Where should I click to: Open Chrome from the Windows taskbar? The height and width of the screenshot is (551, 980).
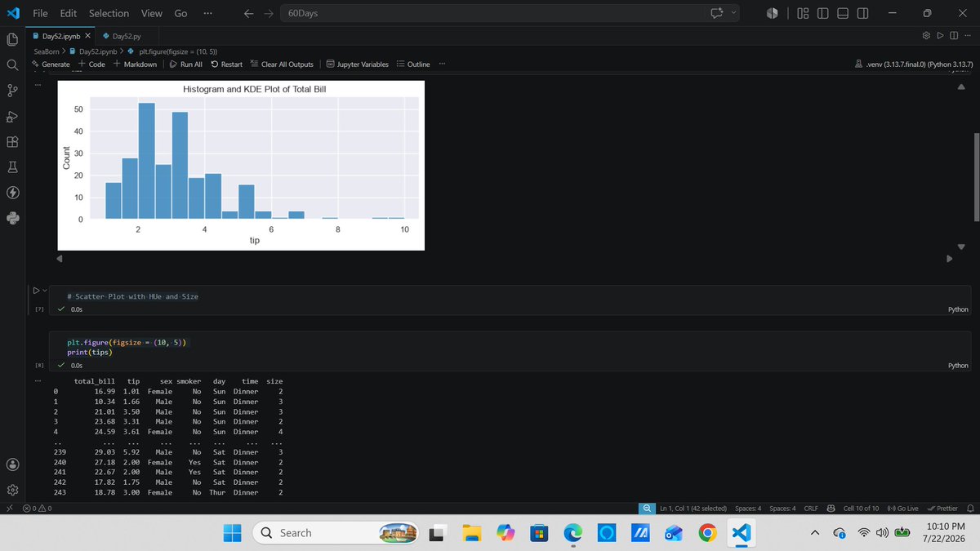708,532
